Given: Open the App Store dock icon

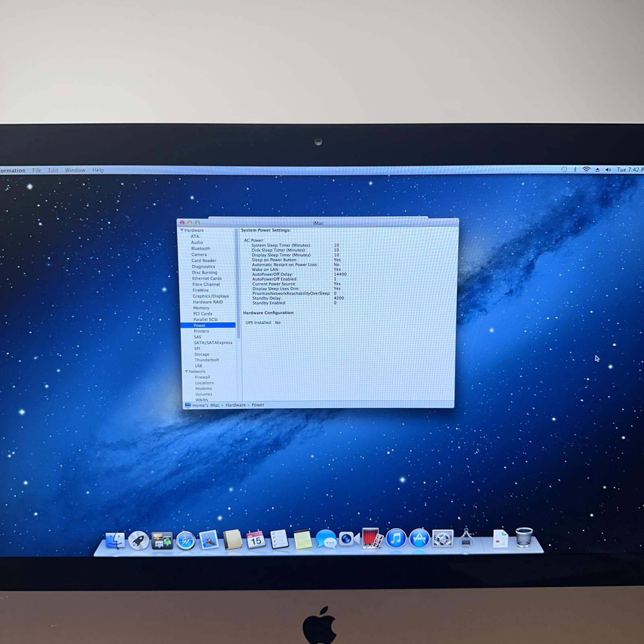Looking at the screenshot, I should pos(419,539).
